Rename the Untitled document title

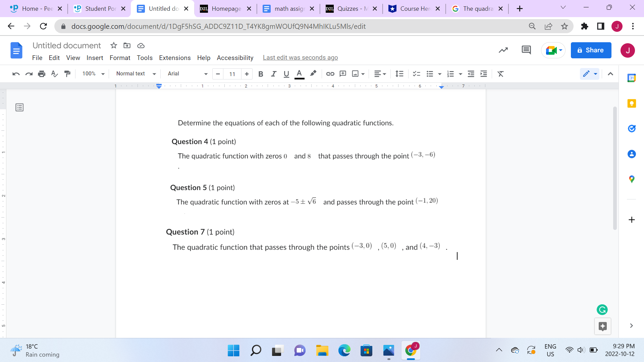click(x=66, y=45)
